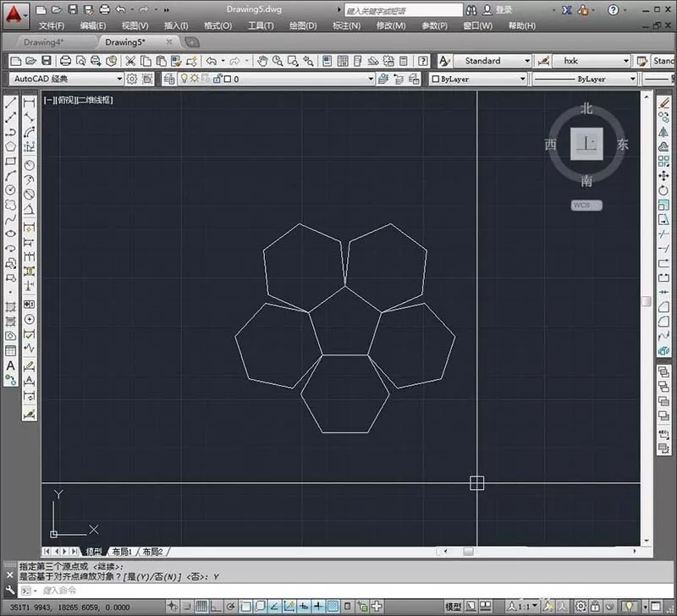Open the 修改(M) menu
This screenshot has height=616, width=677.
click(x=391, y=26)
